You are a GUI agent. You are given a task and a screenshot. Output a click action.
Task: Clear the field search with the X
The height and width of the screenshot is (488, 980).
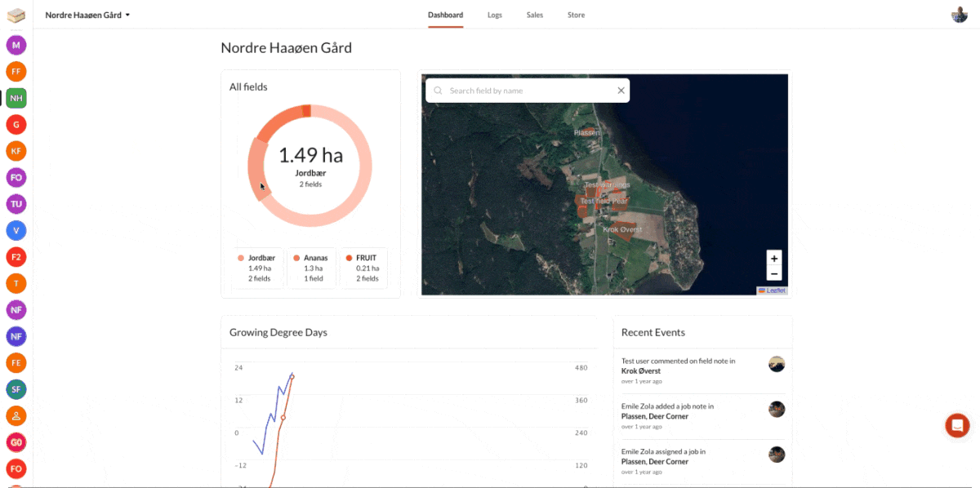pos(621,91)
